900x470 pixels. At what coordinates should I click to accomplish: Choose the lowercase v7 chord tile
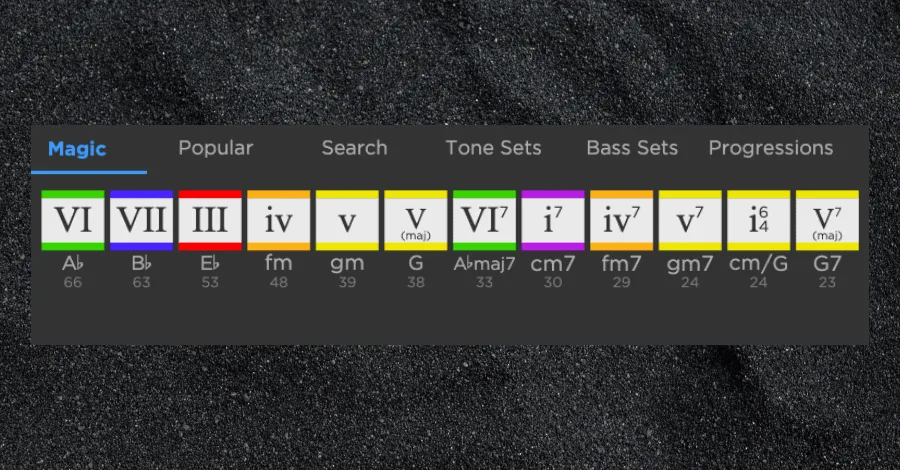point(690,220)
